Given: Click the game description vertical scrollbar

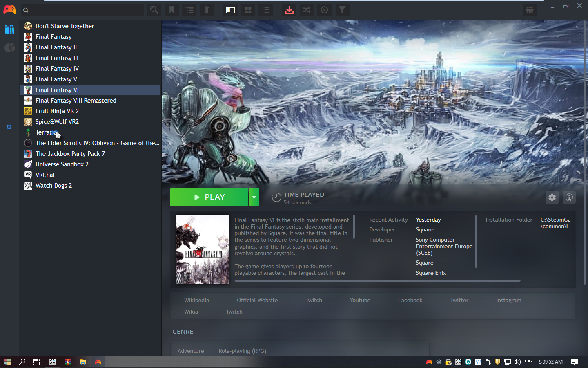Looking at the screenshot, I should click(x=354, y=227).
